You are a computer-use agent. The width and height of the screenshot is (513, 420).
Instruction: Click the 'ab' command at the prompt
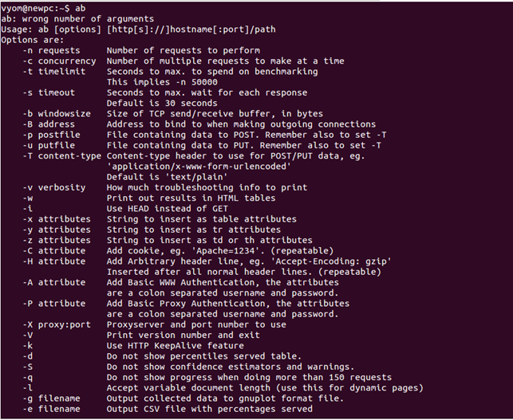tap(81, 8)
